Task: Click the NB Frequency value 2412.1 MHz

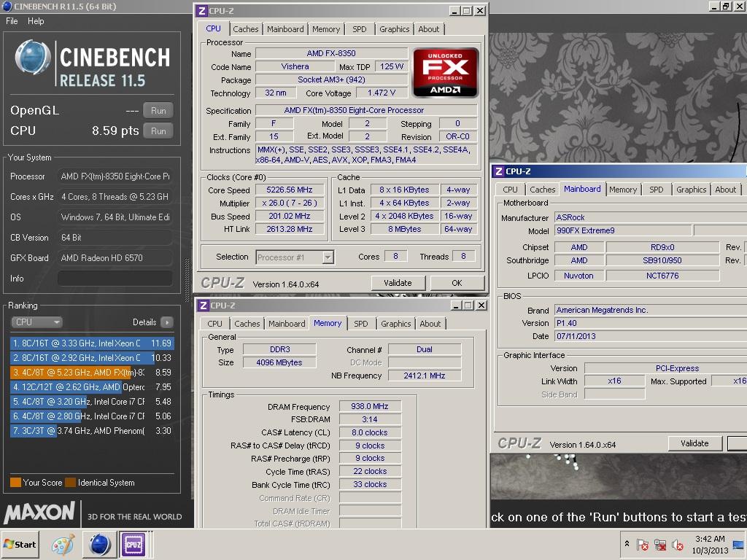Action: point(425,376)
